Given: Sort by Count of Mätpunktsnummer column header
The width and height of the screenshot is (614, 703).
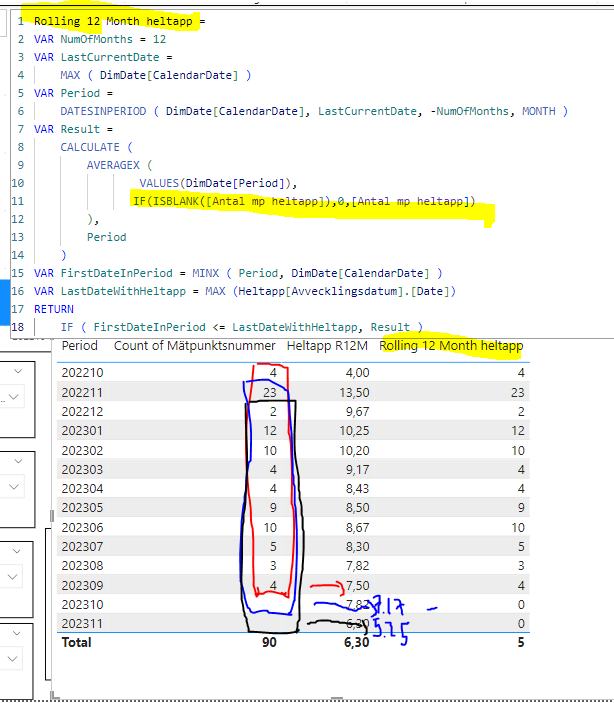Looking at the screenshot, I should (x=194, y=346).
